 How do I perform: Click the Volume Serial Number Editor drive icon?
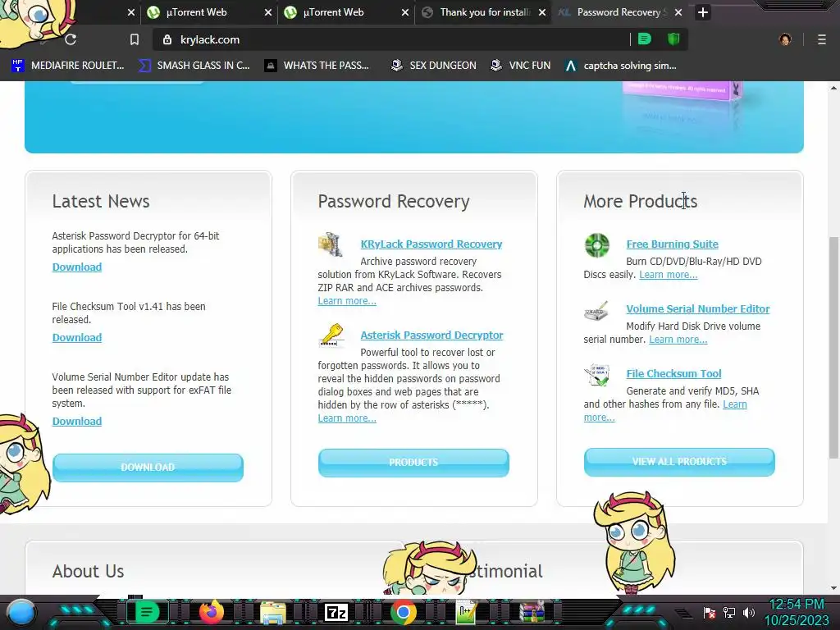coord(596,311)
